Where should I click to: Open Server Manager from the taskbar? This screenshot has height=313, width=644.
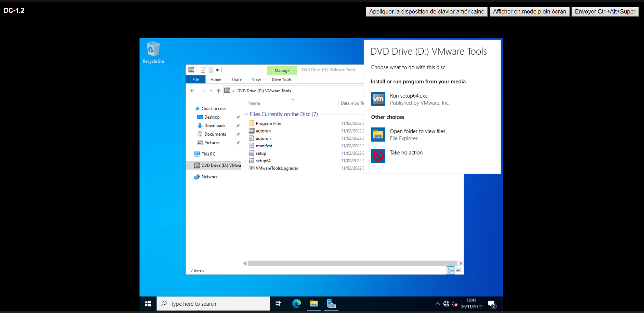tap(331, 304)
